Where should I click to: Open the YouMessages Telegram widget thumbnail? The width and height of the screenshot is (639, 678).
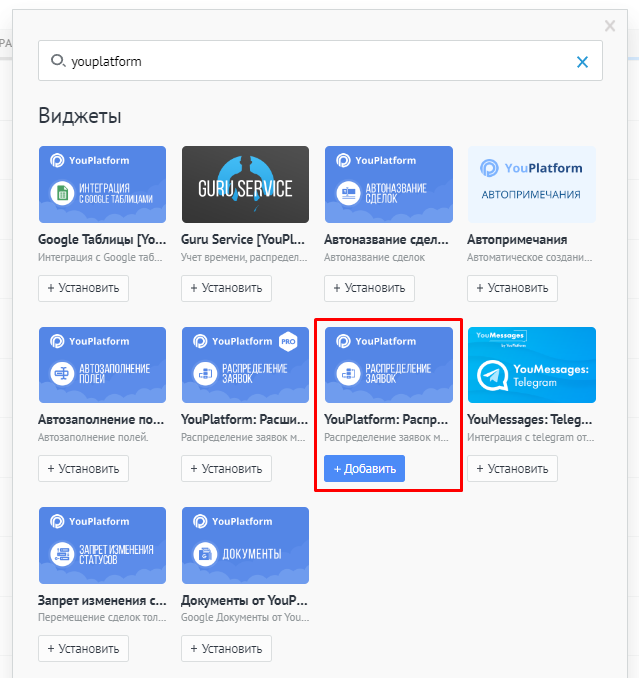coord(532,365)
